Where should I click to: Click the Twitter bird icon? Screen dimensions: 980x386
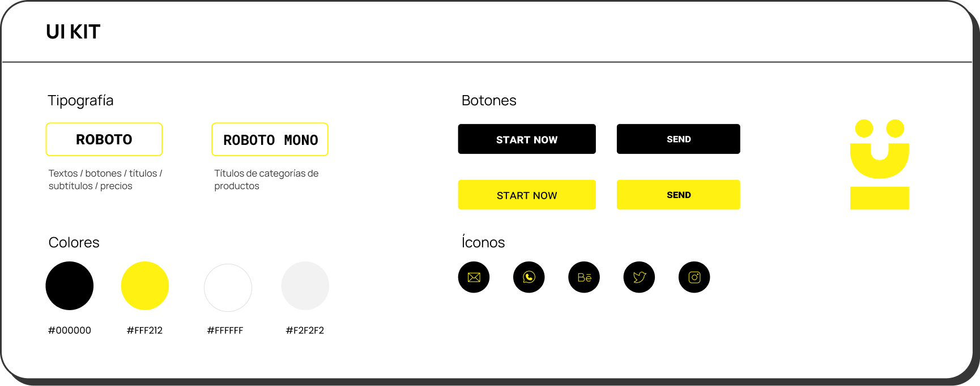pyautogui.click(x=639, y=277)
